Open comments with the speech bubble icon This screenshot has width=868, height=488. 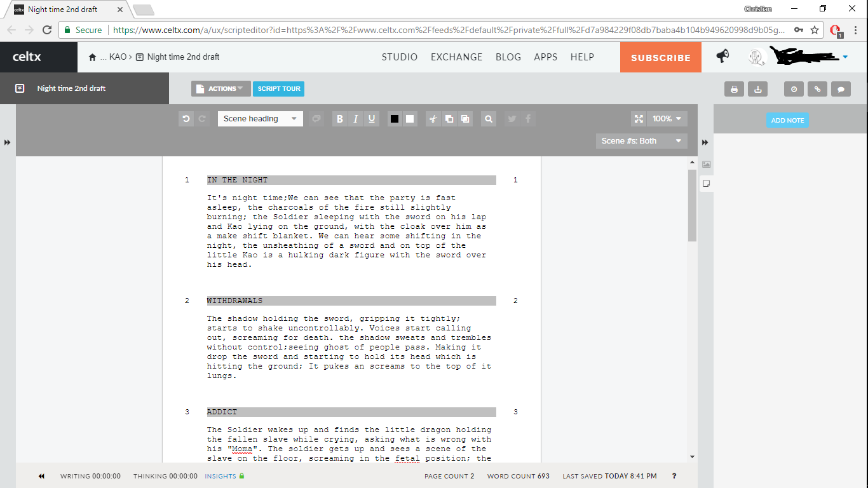pyautogui.click(x=841, y=89)
